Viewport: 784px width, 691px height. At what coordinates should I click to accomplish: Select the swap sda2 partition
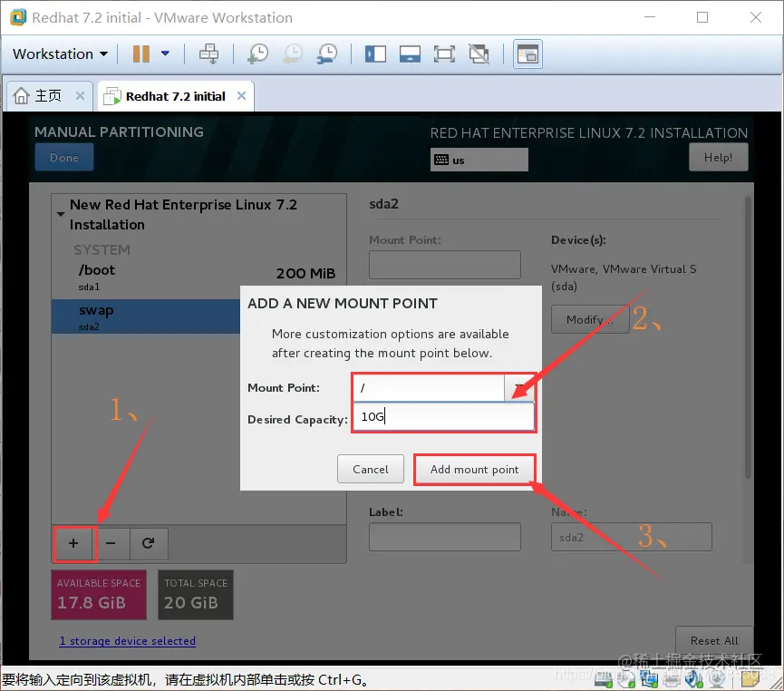click(146, 316)
